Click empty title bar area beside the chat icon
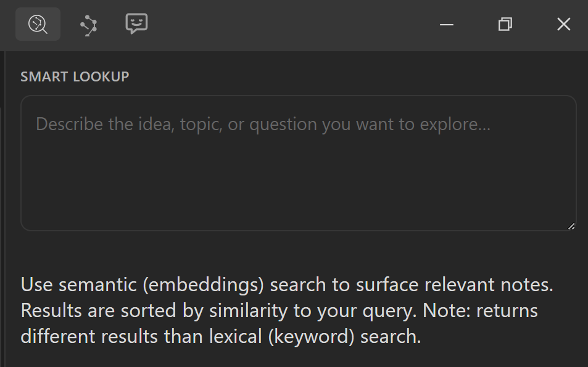The height and width of the screenshot is (367, 588). pyautogui.click(x=278, y=25)
